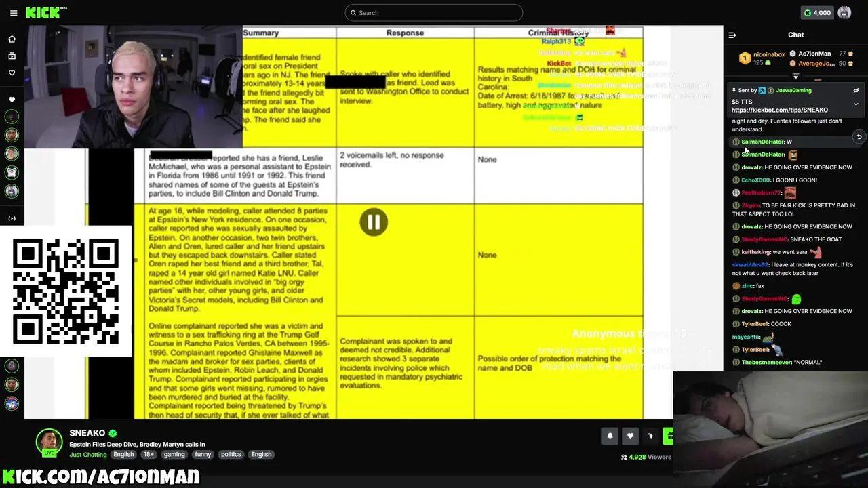The image size is (868, 488).
Task: Select the politics tag
Action: (x=231, y=455)
